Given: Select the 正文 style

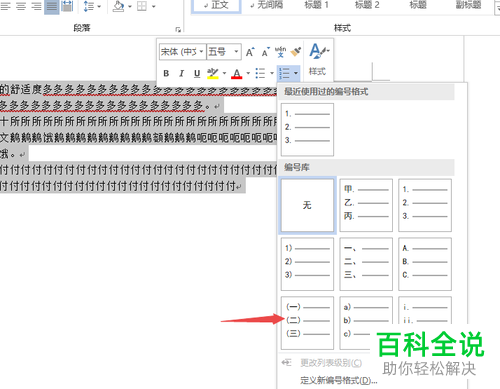Looking at the screenshot, I should coord(216,5).
